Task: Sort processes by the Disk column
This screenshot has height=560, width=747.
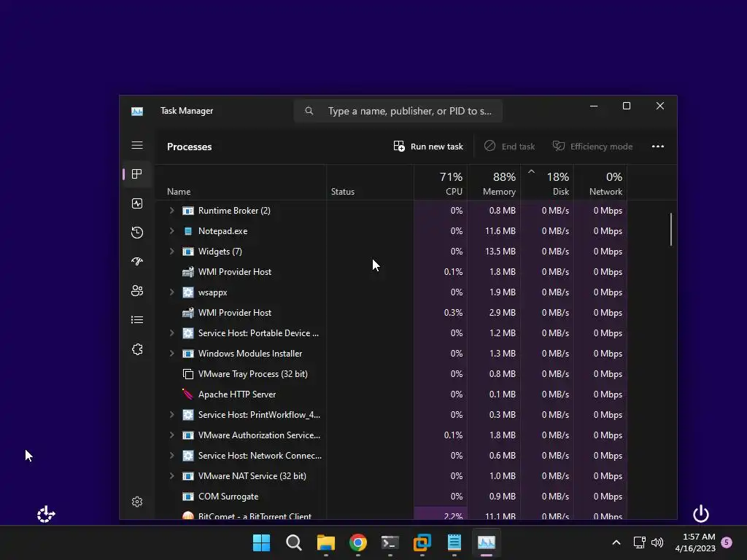Action: pos(547,182)
